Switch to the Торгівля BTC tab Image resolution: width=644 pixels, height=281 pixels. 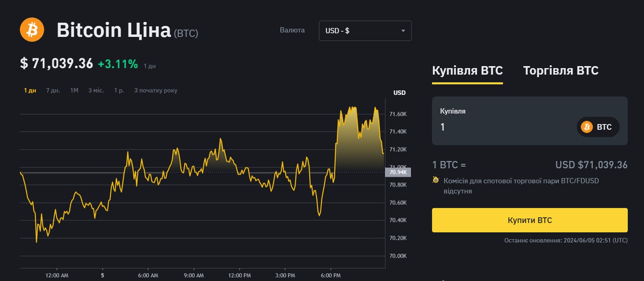pos(561,70)
